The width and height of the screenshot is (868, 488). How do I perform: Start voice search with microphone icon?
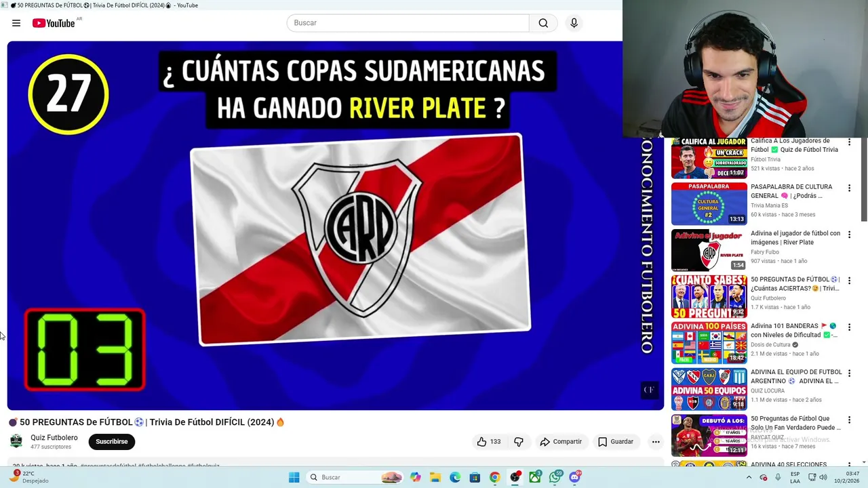[x=574, y=23]
